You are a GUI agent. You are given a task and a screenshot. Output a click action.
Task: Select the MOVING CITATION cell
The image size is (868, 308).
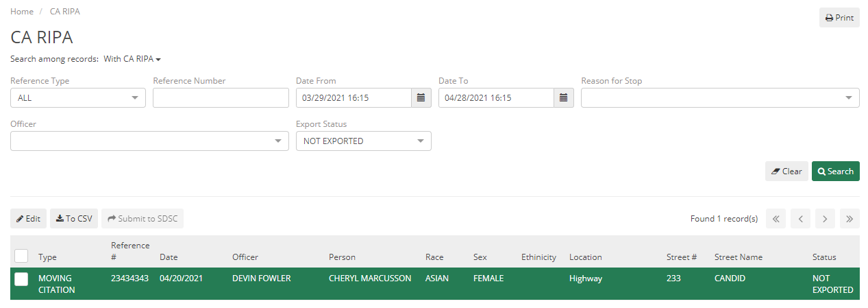(x=57, y=284)
